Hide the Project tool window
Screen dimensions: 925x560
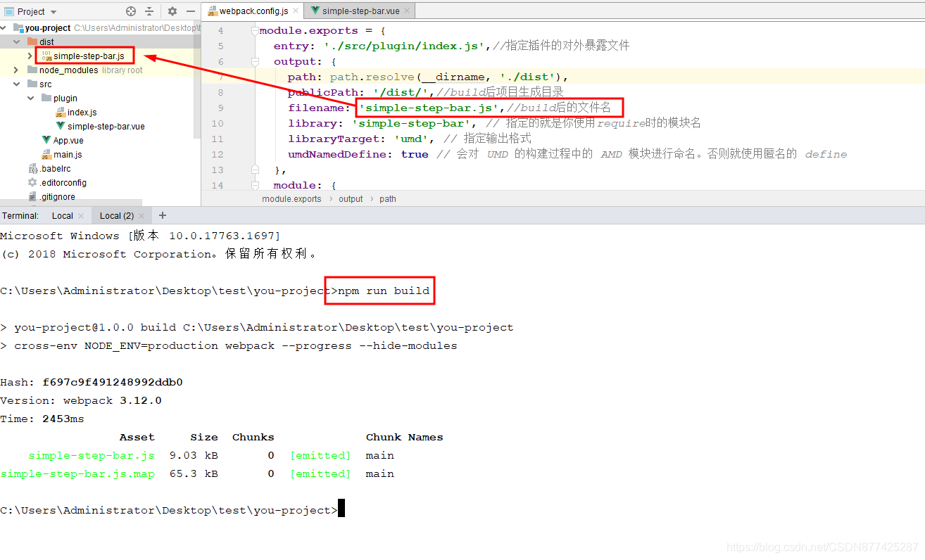point(191,11)
